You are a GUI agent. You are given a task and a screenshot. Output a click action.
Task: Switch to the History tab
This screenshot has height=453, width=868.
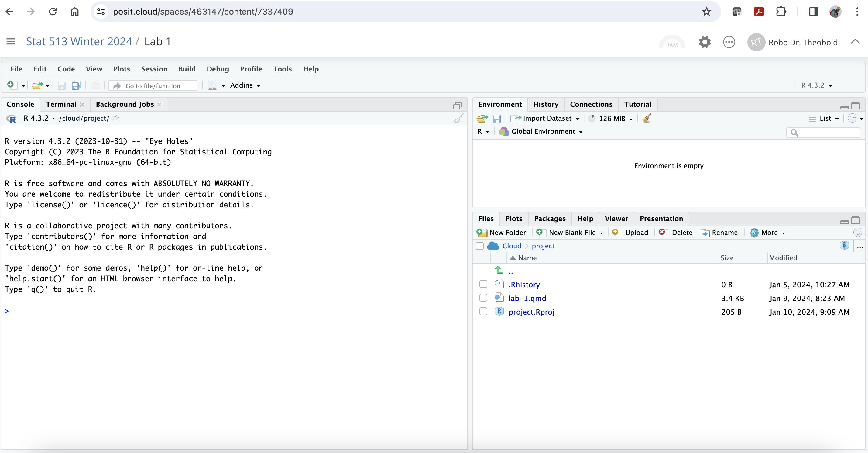pyautogui.click(x=545, y=104)
